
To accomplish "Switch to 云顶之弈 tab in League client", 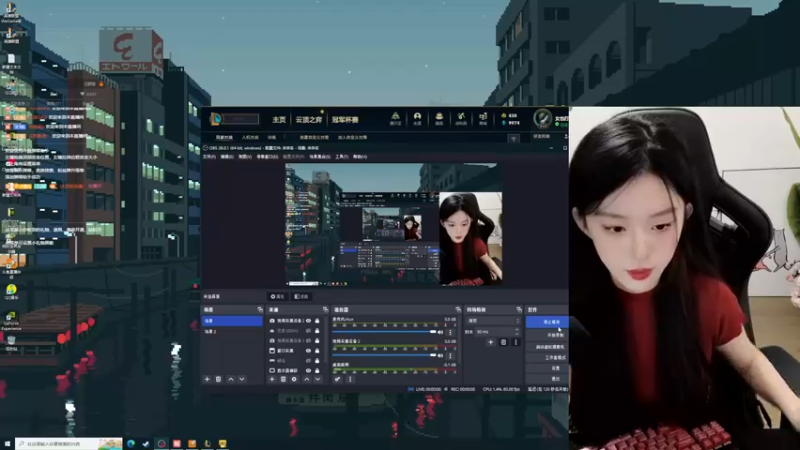I will [x=309, y=119].
